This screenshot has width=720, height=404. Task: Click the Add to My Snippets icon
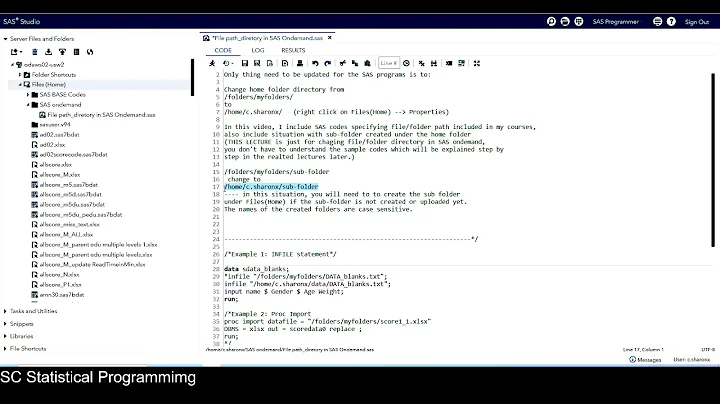(x=270, y=63)
